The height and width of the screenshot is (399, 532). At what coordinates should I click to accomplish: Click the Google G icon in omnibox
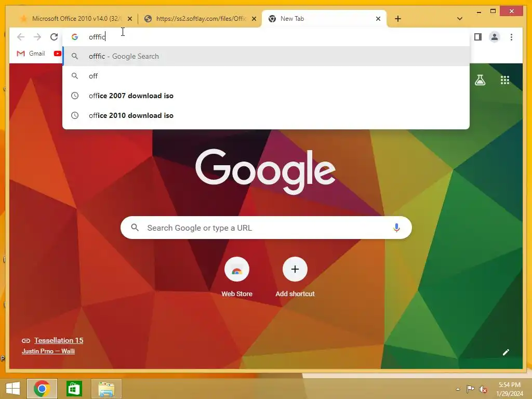75,37
